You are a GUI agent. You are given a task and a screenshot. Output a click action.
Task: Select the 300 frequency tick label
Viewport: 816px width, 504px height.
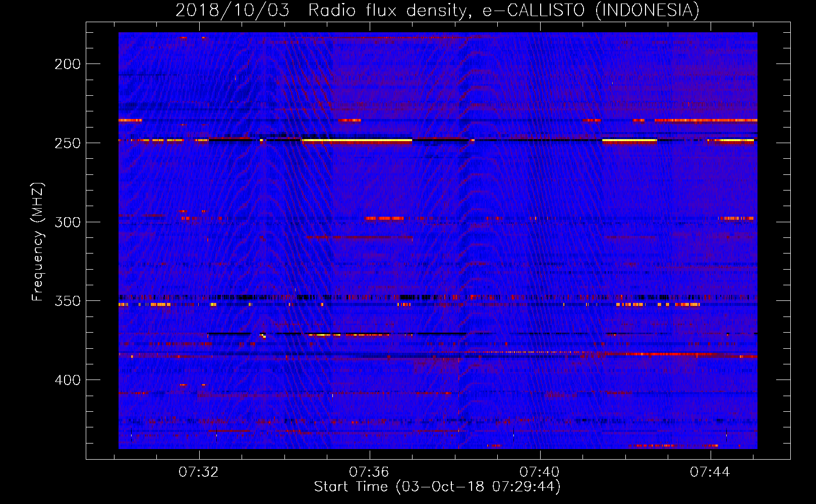click(68, 222)
